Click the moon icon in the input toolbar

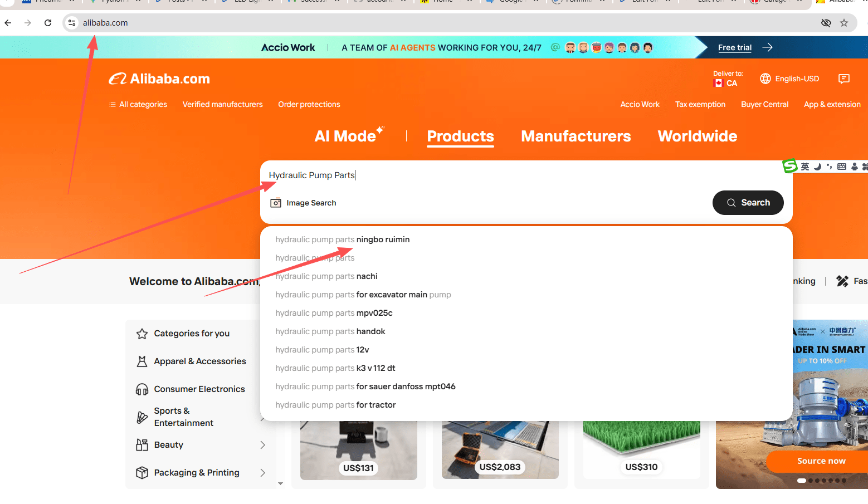click(817, 167)
